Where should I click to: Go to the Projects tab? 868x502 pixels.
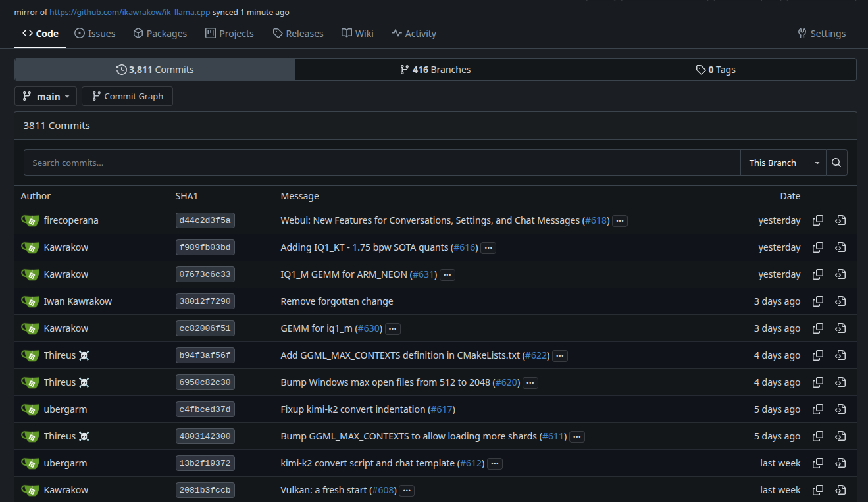(x=229, y=34)
